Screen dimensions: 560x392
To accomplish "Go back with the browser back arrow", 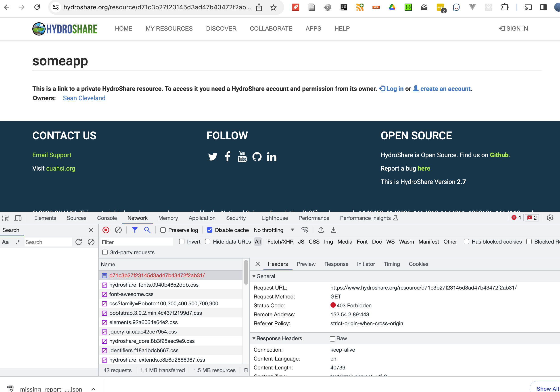I will (x=7, y=7).
